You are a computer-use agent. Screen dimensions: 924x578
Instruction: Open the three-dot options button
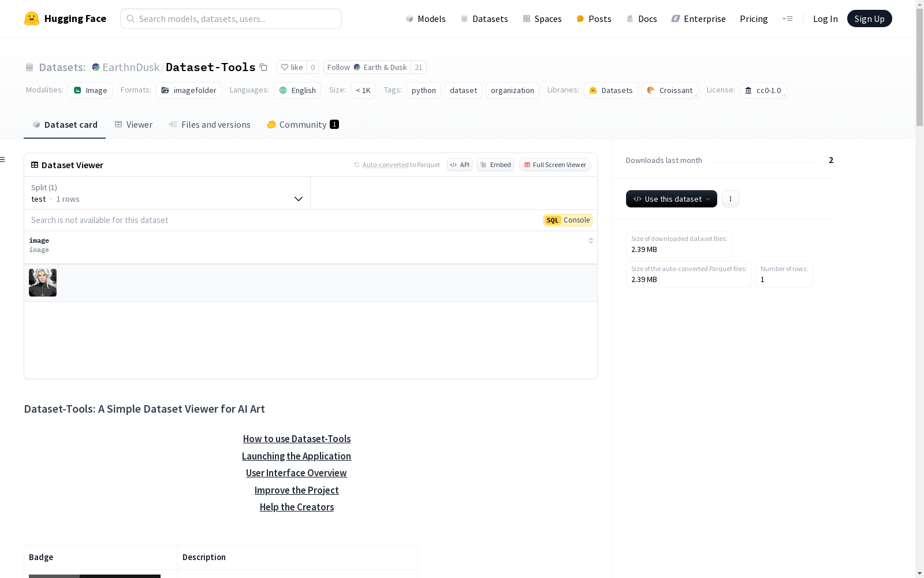coord(731,199)
